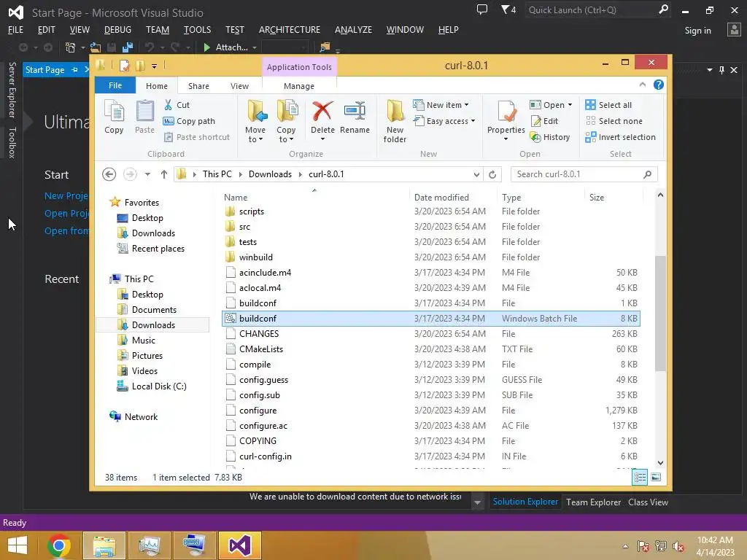Open the File tab in Explorer

click(x=115, y=85)
